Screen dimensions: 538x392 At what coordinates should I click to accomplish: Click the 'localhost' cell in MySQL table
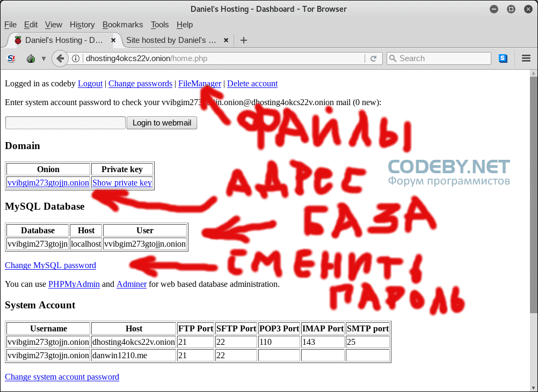pos(86,244)
